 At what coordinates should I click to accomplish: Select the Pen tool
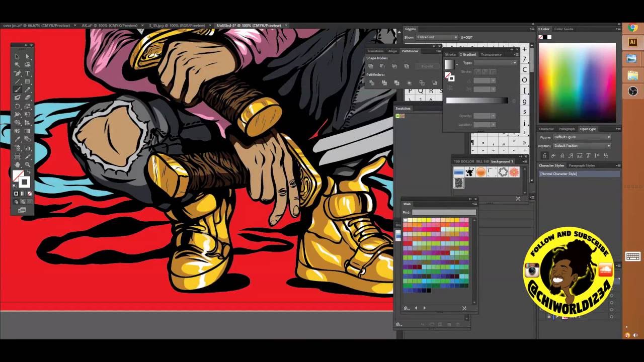[x=17, y=73]
